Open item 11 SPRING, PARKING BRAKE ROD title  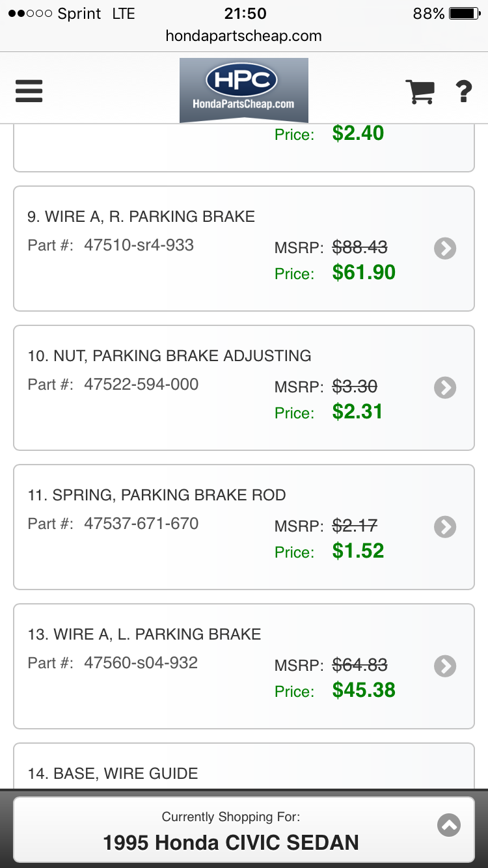click(x=157, y=495)
